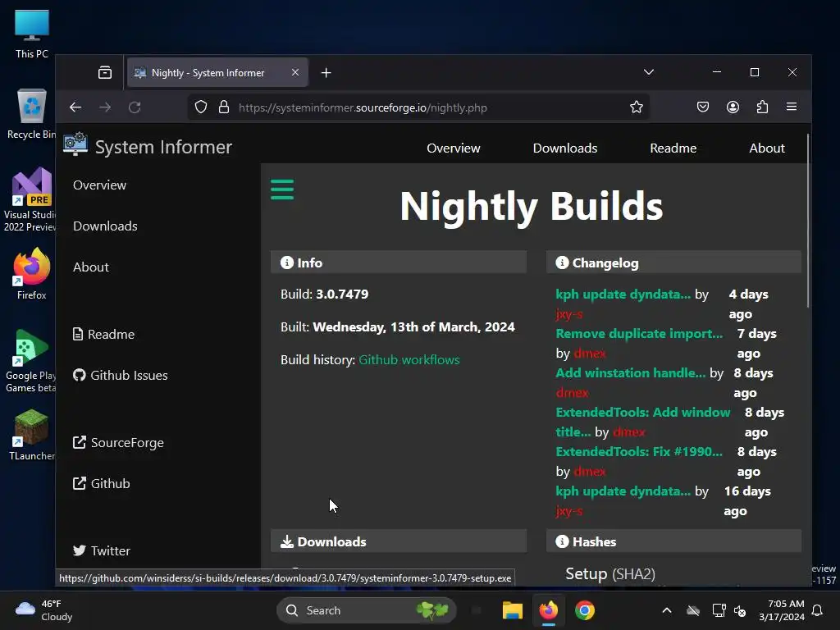The image size is (840, 630).
Task: Open the weather widget showing 46°F Cloudy
Action: click(x=44, y=610)
